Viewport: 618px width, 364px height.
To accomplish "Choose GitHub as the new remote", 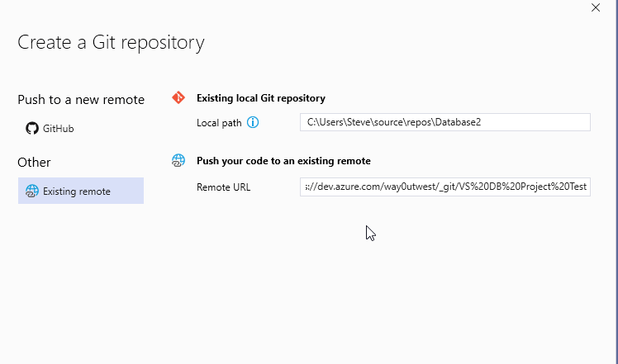I will [x=58, y=129].
